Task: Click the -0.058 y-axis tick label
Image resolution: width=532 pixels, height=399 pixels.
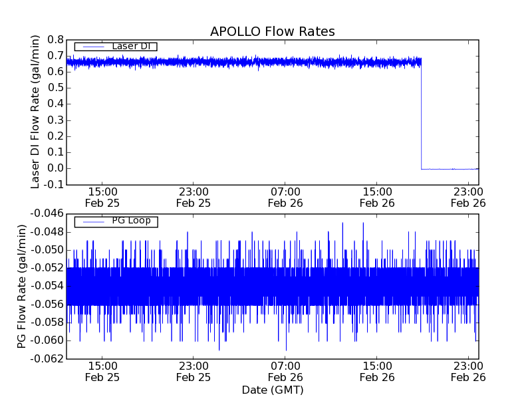Action: click(x=47, y=323)
